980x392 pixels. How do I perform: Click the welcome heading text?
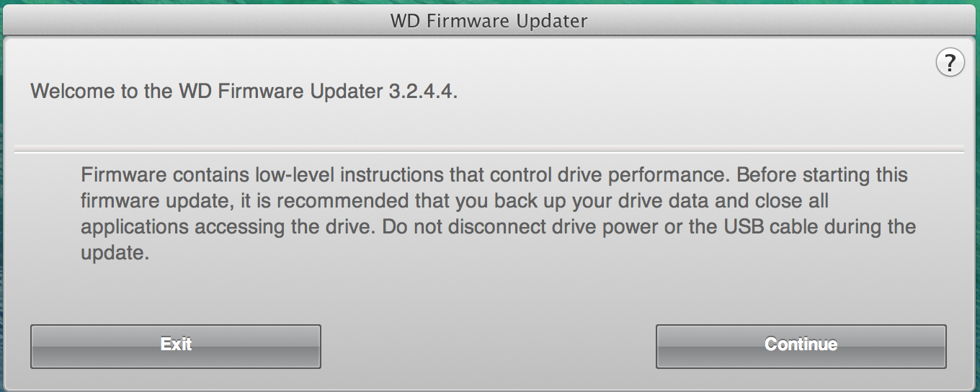pyautogui.click(x=244, y=92)
